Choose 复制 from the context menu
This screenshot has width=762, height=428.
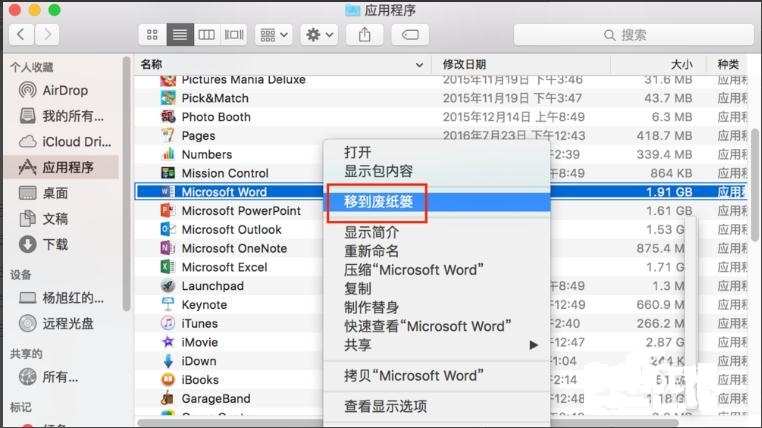437,289
